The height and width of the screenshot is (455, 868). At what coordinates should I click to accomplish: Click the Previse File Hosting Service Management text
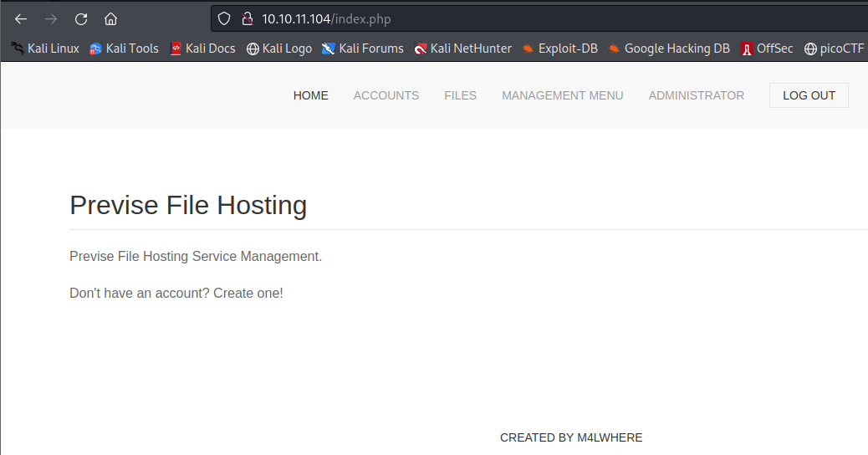pyautogui.click(x=196, y=256)
